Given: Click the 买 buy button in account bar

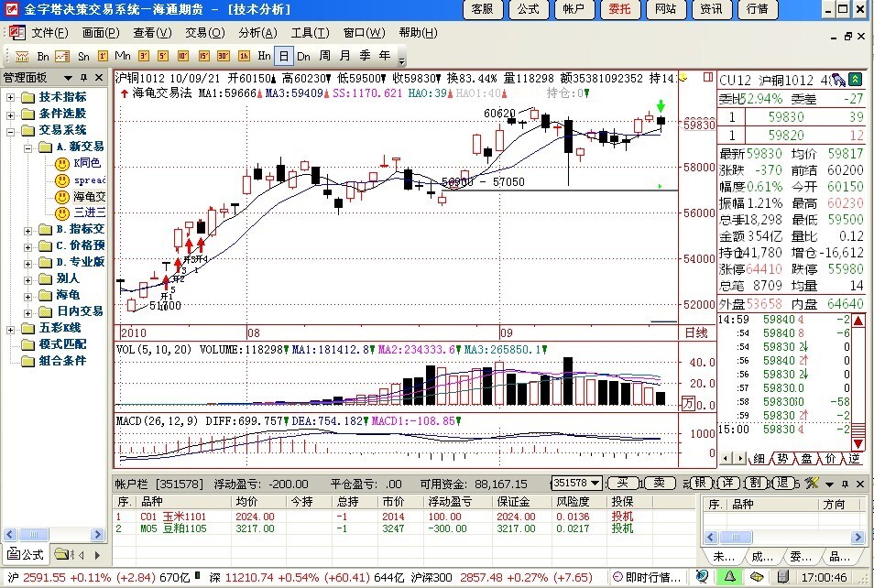Looking at the screenshot, I should pyautogui.click(x=622, y=483).
